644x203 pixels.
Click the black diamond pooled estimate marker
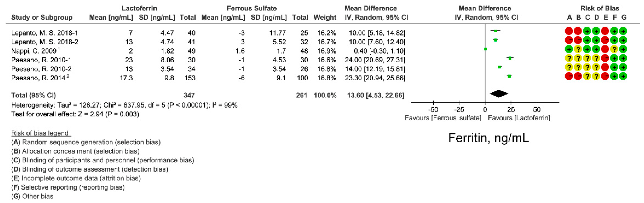499,94
